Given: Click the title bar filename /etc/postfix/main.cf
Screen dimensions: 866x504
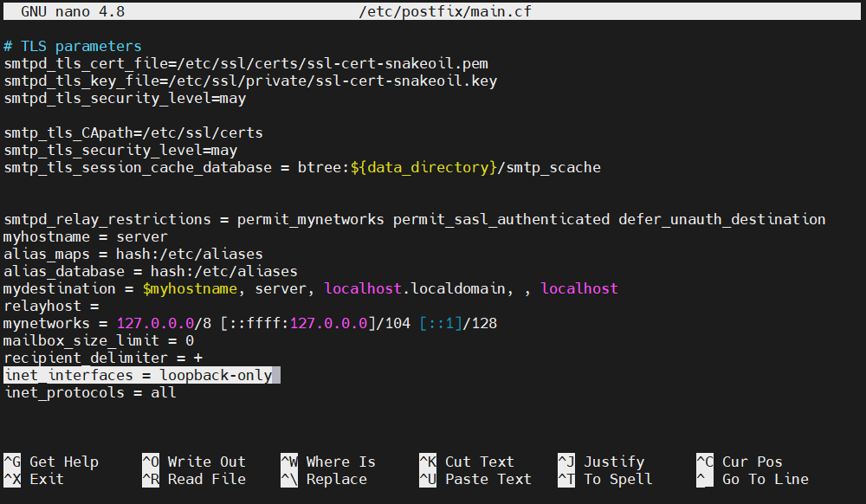Looking at the screenshot, I should click(445, 11).
